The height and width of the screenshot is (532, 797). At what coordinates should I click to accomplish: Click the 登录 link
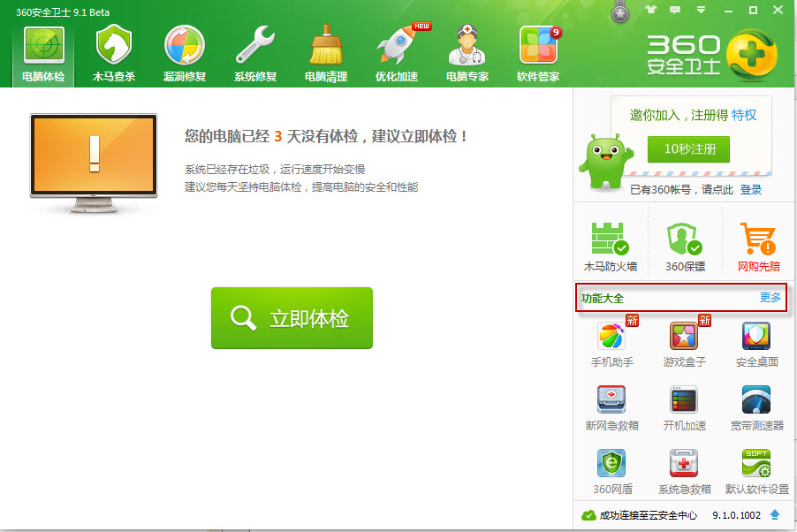click(x=751, y=190)
